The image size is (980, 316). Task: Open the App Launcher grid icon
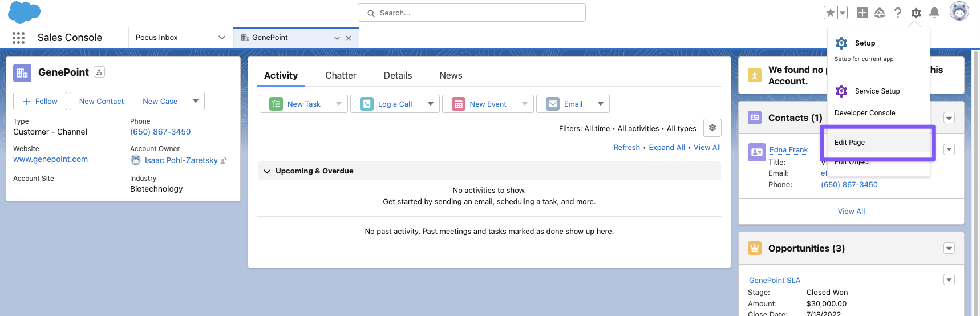18,38
